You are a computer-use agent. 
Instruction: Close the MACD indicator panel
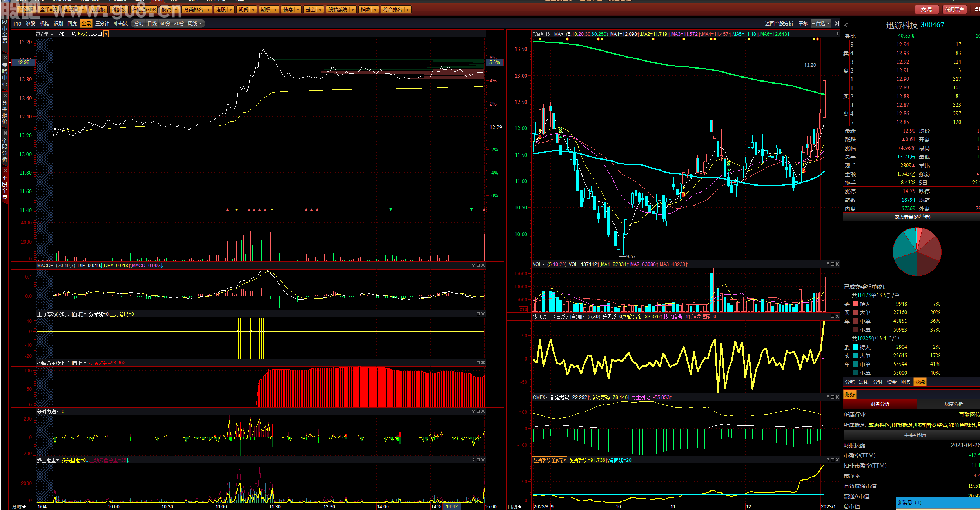tap(483, 266)
